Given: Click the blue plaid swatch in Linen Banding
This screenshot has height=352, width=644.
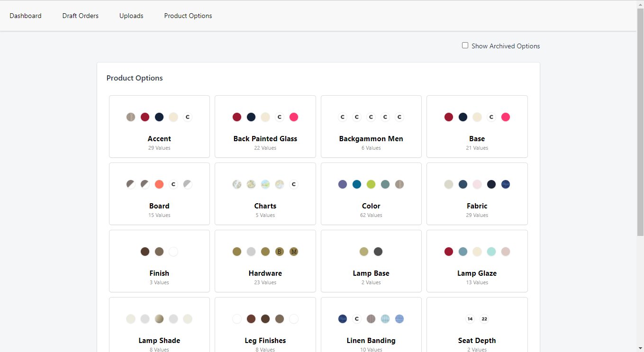Looking at the screenshot, I should (x=399, y=319).
